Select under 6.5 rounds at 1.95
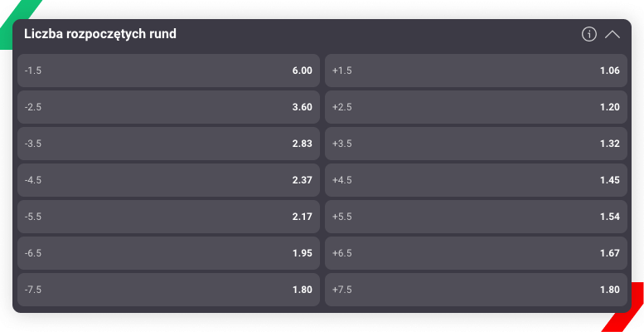644x332 pixels. 168,253
